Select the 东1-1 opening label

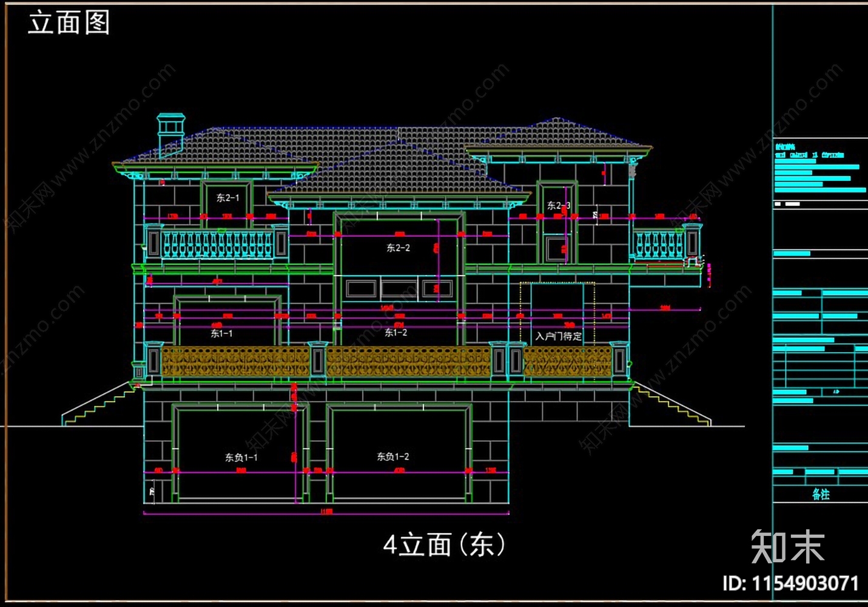tap(221, 333)
